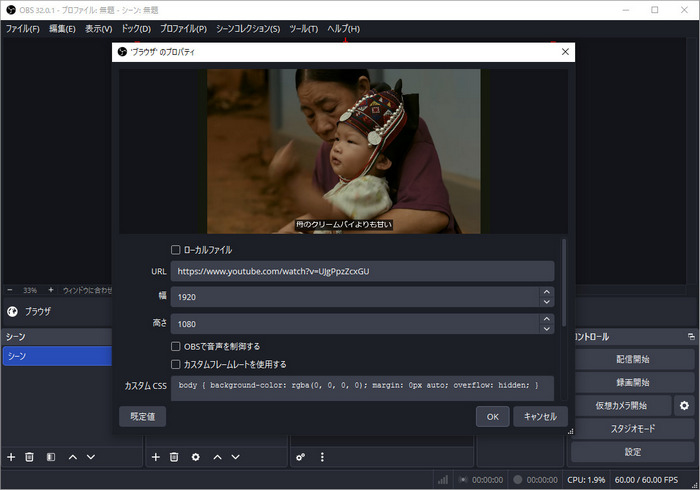The image size is (700, 490).
Task: Click the 33% preview zoom value
Action: coord(30,290)
